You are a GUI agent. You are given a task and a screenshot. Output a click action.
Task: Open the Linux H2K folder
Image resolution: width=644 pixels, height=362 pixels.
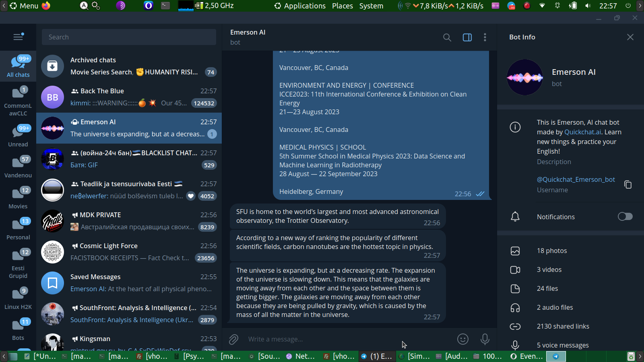tap(18, 298)
